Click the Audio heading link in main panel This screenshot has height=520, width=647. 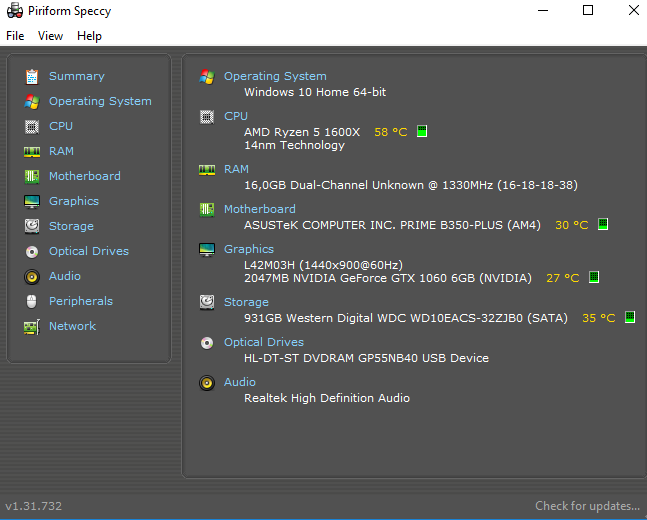(x=240, y=383)
